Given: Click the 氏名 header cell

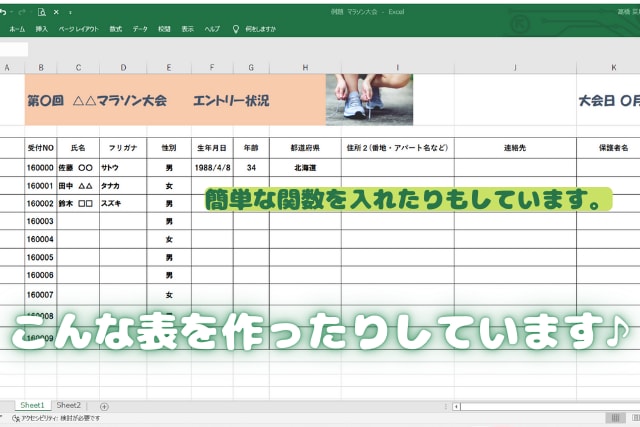Looking at the screenshot, I should (78, 148).
